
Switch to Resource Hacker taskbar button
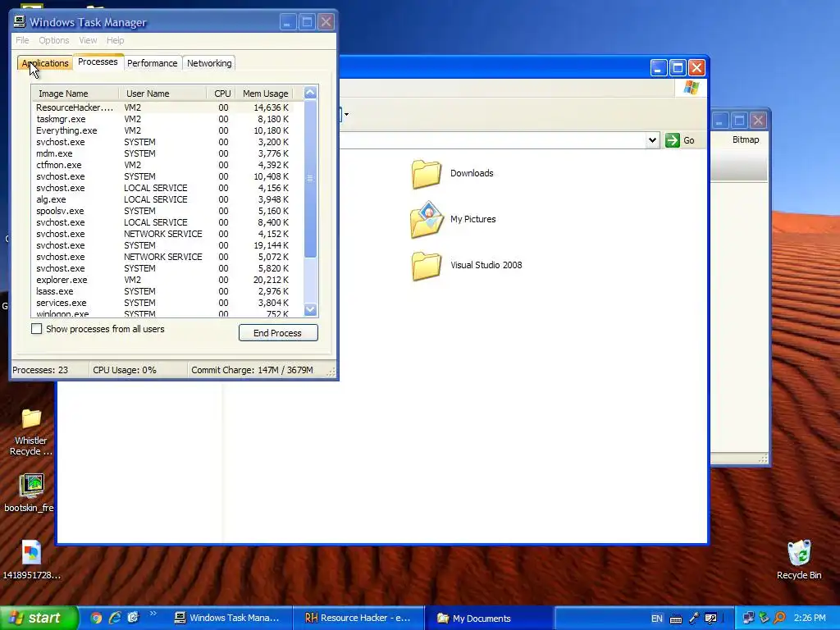pos(358,618)
